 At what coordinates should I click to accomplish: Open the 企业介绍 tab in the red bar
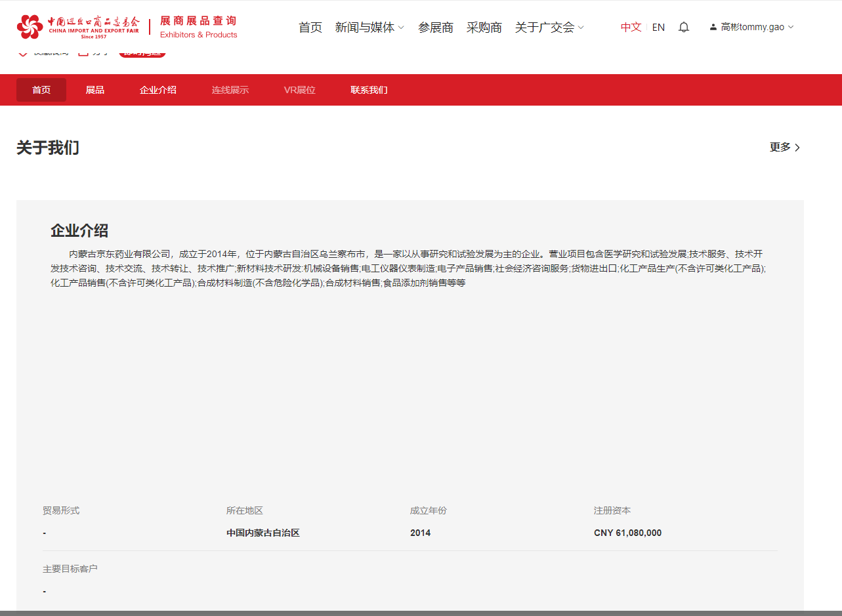click(x=158, y=90)
